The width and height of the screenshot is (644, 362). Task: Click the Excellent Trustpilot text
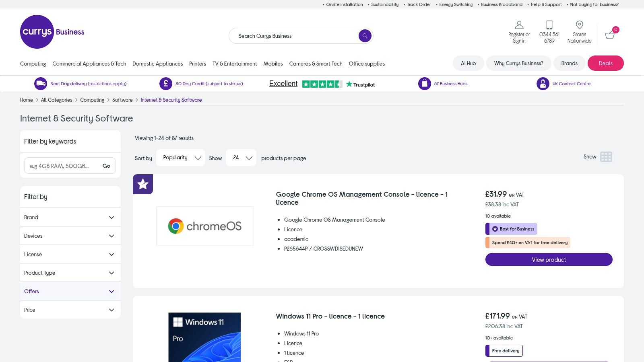pos(283,84)
